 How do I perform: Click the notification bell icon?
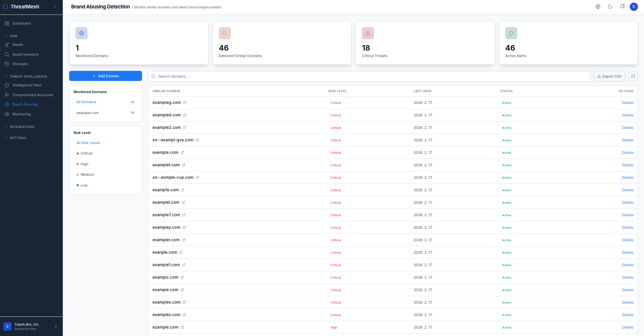click(622, 6)
